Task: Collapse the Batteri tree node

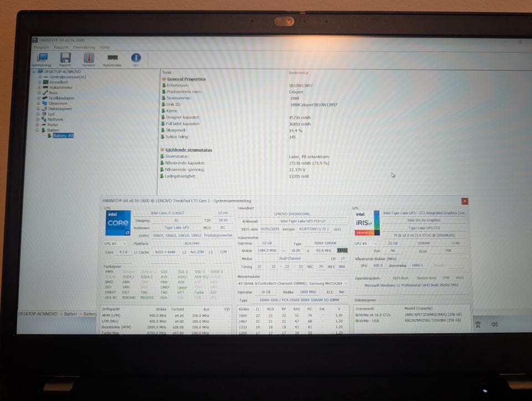Action: click(x=37, y=130)
